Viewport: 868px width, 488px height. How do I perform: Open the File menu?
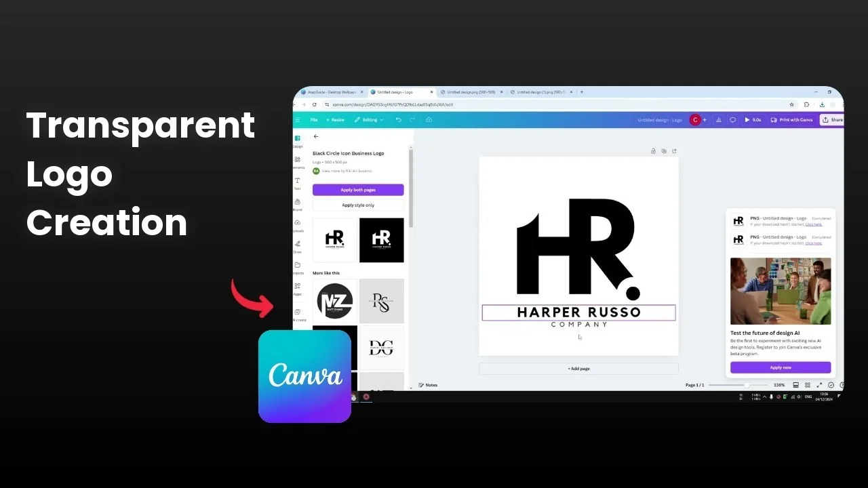click(x=314, y=120)
